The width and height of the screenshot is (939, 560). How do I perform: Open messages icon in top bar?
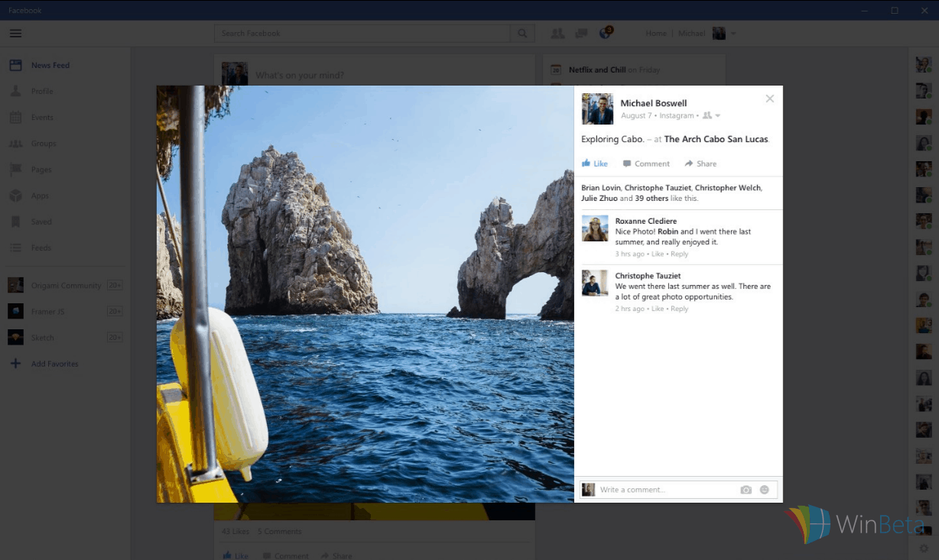[581, 34]
